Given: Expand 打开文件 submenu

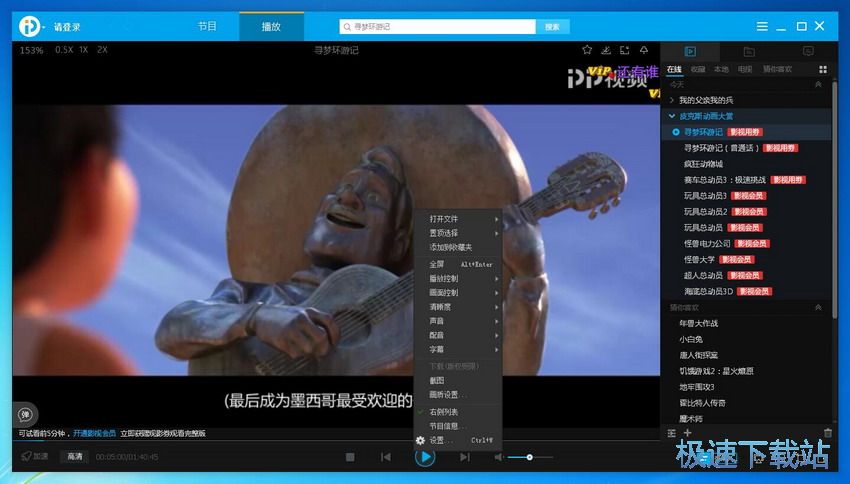Looking at the screenshot, I should point(458,219).
